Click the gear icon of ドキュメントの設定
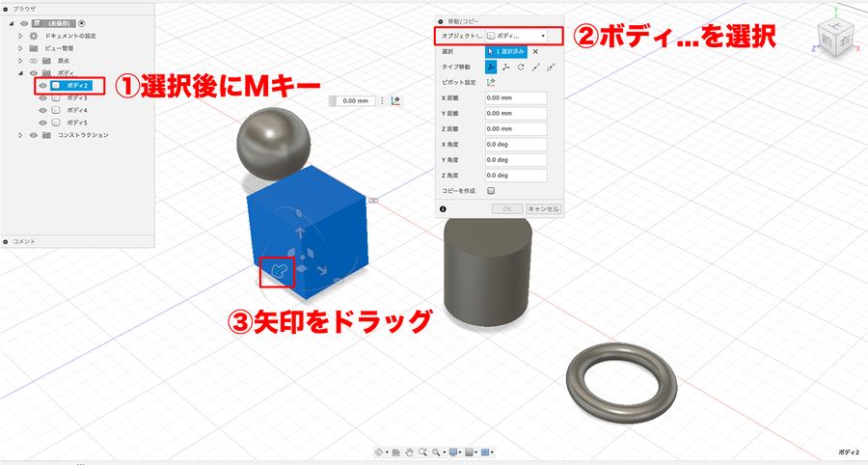 point(33,36)
